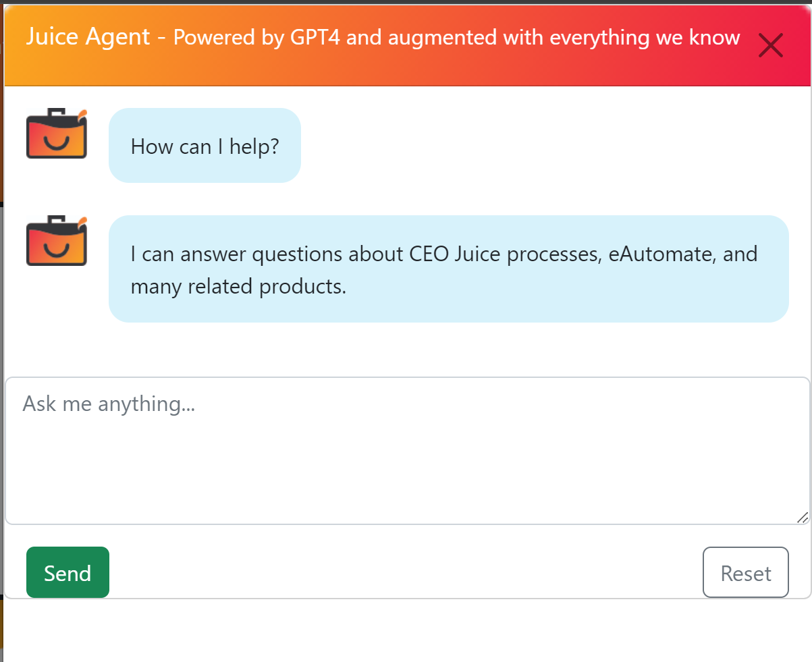Click the avatar beside the CEO Juice message
Viewport: 812px width, 662px height.
(x=57, y=241)
